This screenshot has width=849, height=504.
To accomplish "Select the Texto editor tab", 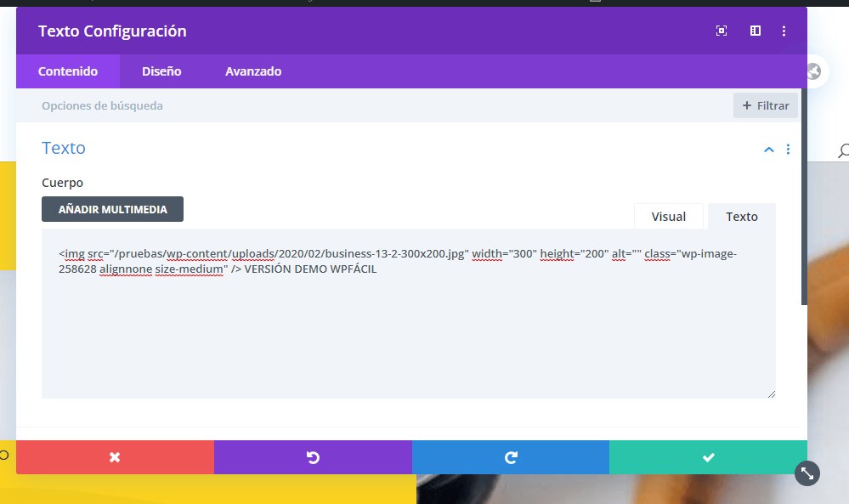I will 741,217.
